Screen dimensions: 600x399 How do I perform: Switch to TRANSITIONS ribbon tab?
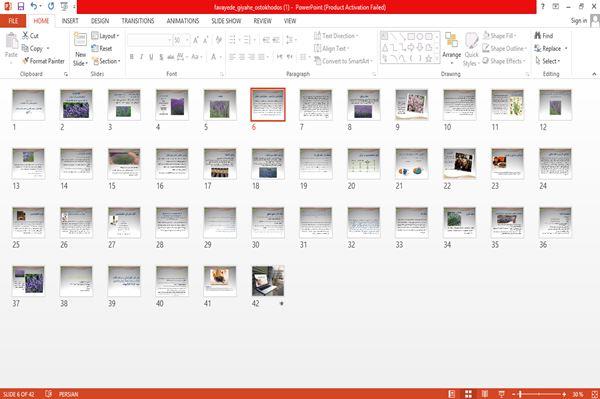pos(138,21)
